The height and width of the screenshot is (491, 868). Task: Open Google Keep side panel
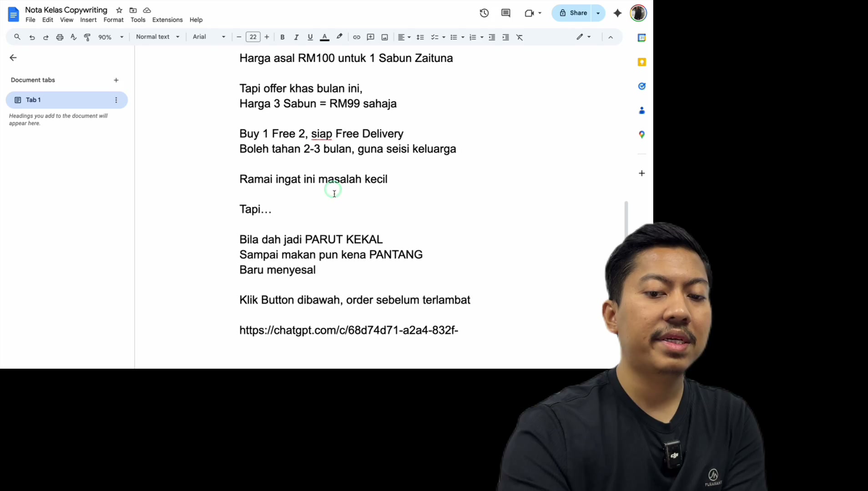641,62
